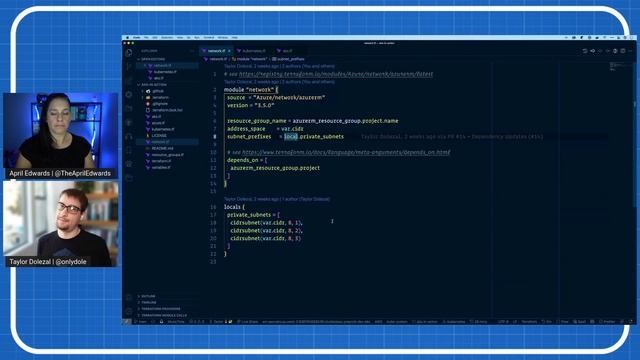Viewport: 640px width, 360px height.
Task: Open README.md in the file tree
Action: 162,148
